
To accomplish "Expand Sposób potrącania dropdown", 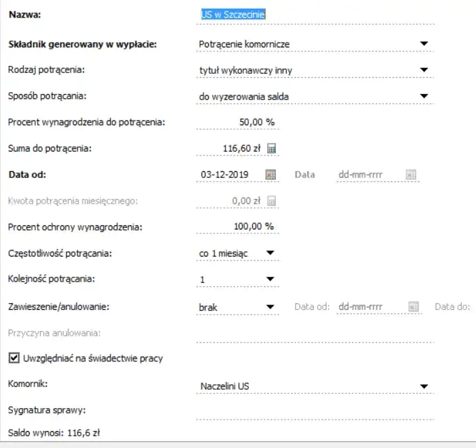I will [424, 96].
